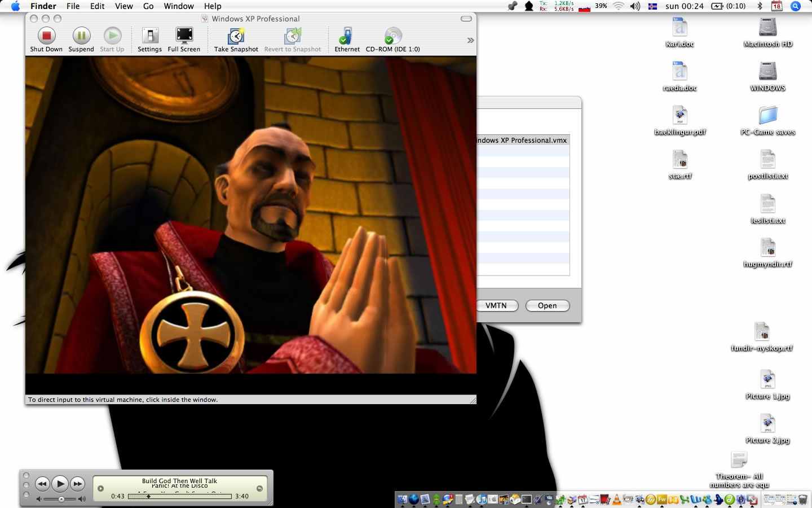
Task: Play the song in iTunes mini player
Action: [x=60, y=484]
